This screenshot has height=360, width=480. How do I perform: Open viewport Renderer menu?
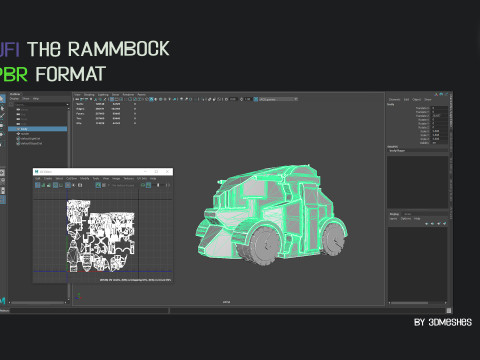(128, 95)
